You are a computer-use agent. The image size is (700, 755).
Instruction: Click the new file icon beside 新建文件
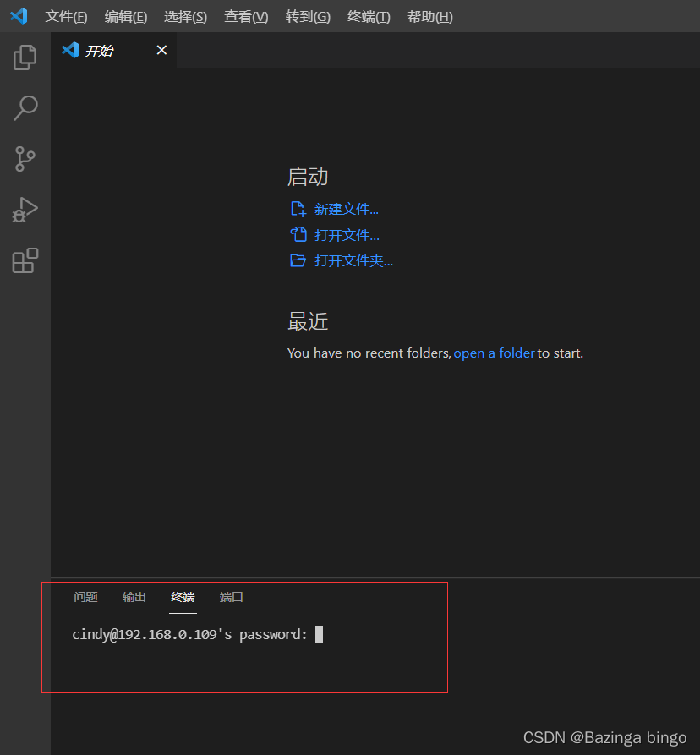(x=298, y=208)
